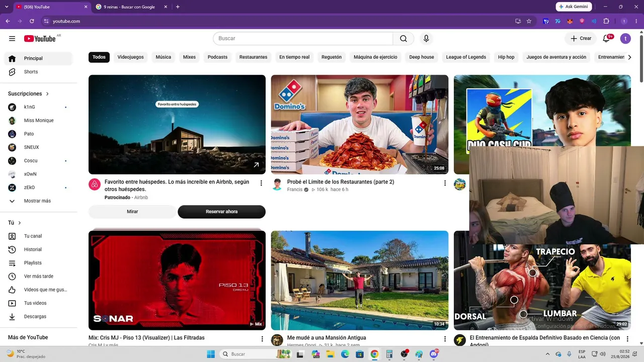Open Calculator from the taskbar
Screen dimensions: 644x362
(x=389, y=354)
